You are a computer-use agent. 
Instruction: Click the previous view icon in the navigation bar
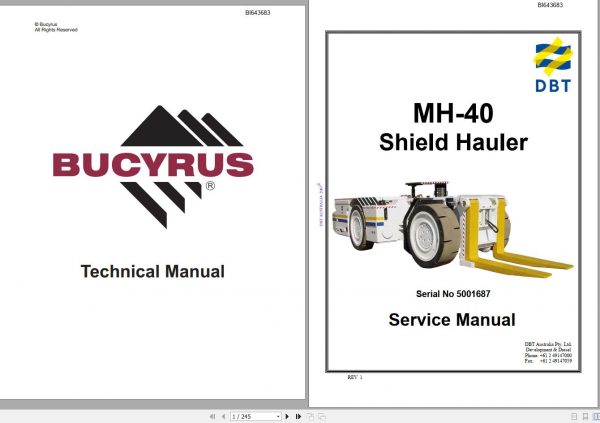tap(310, 416)
